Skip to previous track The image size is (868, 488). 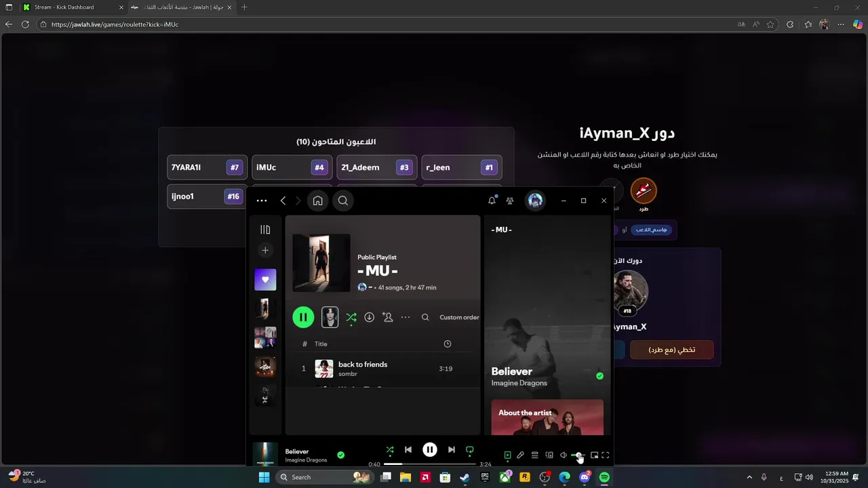(x=408, y=449)
